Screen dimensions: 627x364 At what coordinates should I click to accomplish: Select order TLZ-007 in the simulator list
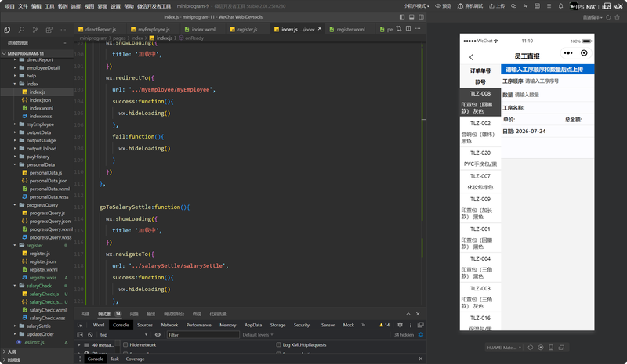click(480, 181)
